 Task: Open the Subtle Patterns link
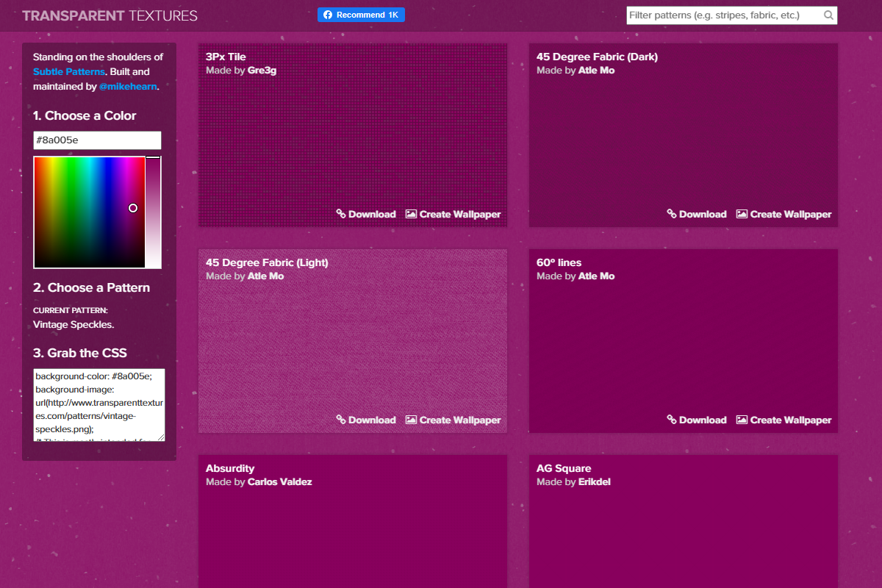(69, 72)
